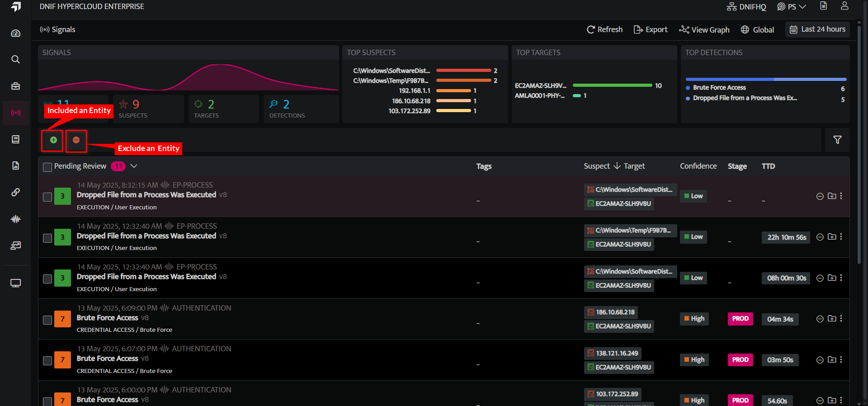
Task: Click the Refresh button
Action: [x=604, y=30]
